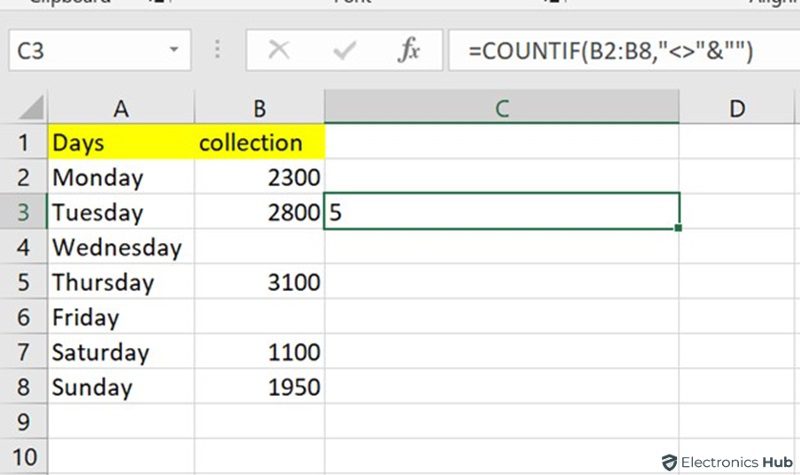Select row 4 header
This screenshot has width=800, height=475.
coord(23,247)
